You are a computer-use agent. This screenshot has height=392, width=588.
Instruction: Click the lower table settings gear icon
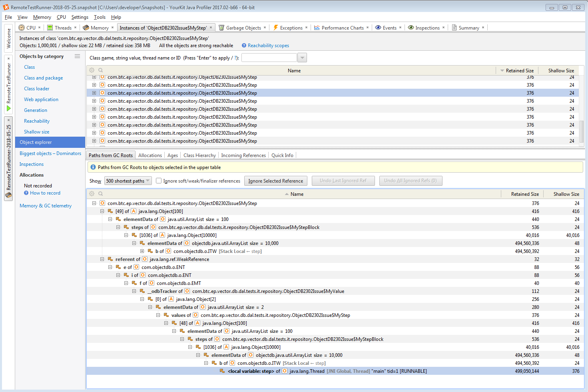pyautogui.click(x=92, y=194)
